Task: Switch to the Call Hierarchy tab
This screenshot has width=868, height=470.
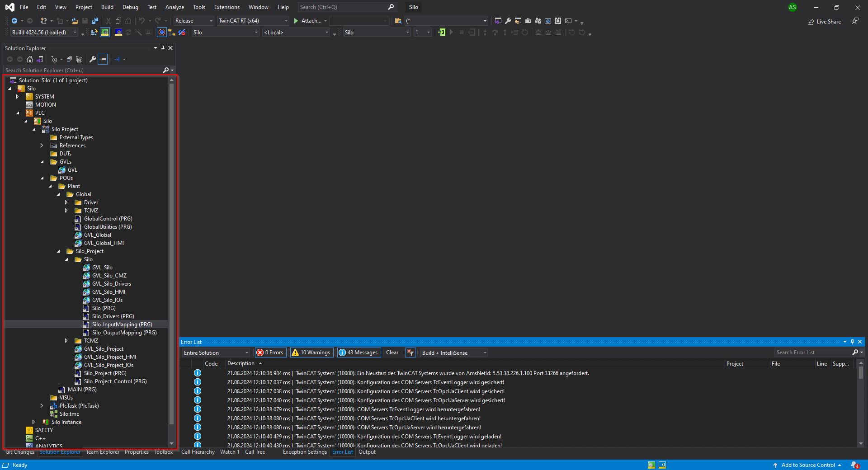Action: (x=198, y=452)
